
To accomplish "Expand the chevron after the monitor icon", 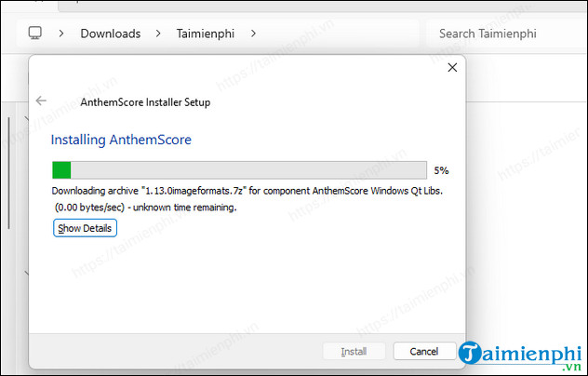I will pyautogui.click(x=61, y=34).
